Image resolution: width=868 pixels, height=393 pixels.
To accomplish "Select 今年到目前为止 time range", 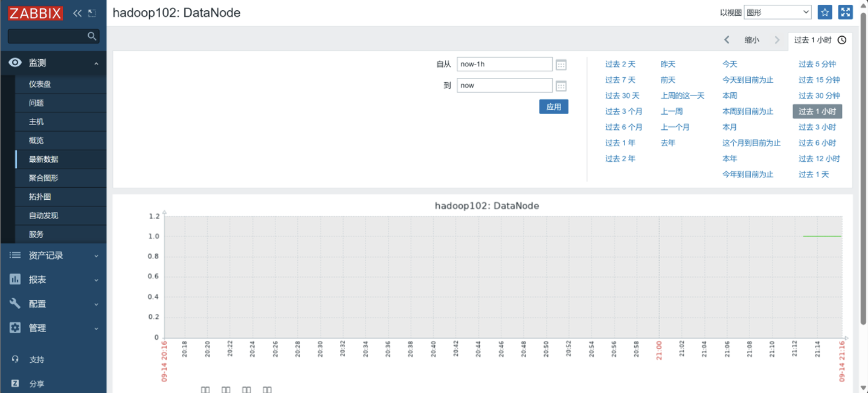I will 748,174.
